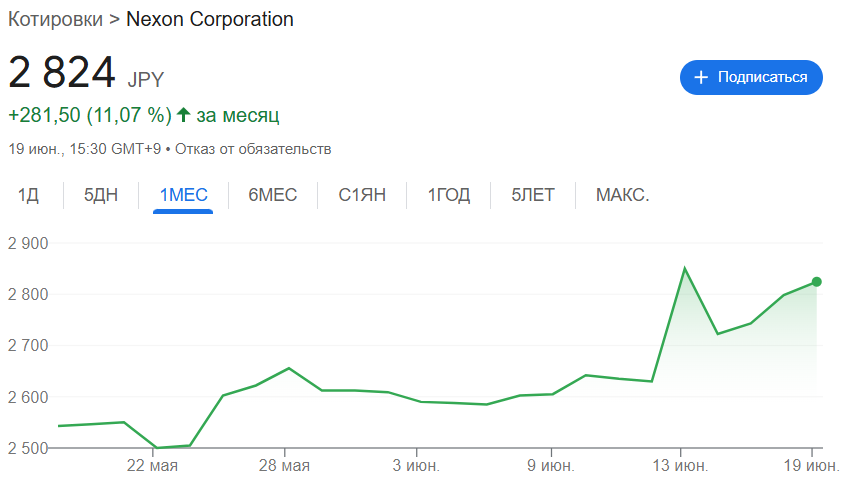Image resolution: width=851 pixels, height=491 pixels.
Task: Select the 1МЕС range tab
Action: click(x=183, y=195)
